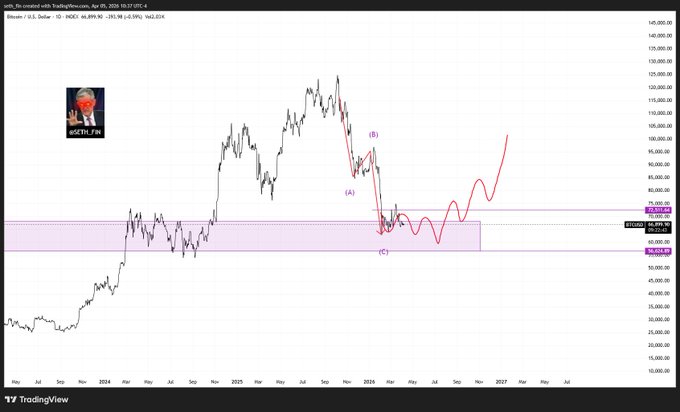
Task: Click the 2024 label on the time axis
Action: click(x=105, y=382)
